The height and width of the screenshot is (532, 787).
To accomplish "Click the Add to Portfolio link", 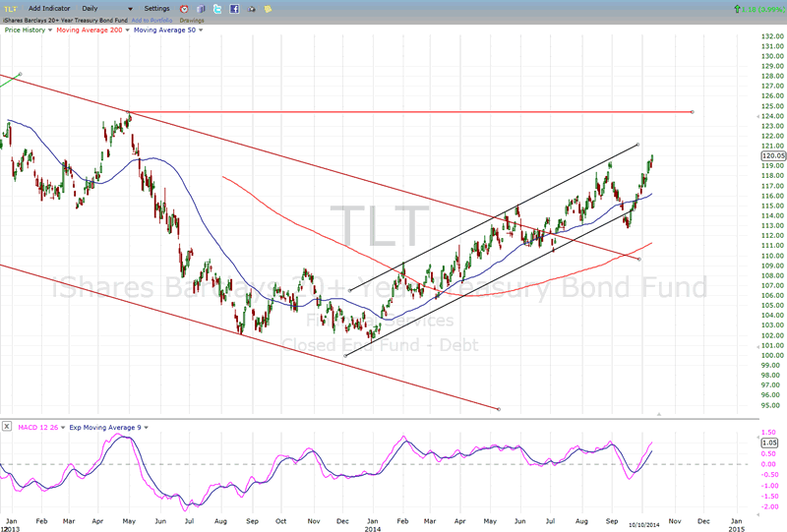I will point(151,21).
